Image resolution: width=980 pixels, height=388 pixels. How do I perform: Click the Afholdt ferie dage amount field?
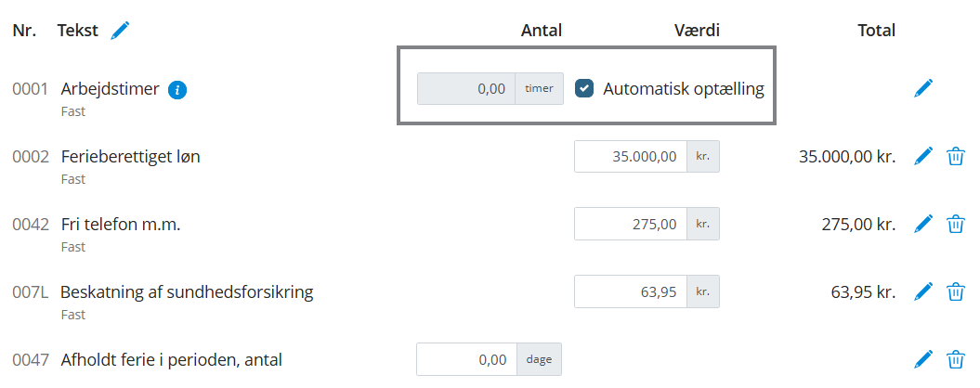click(x=466, y=359)
